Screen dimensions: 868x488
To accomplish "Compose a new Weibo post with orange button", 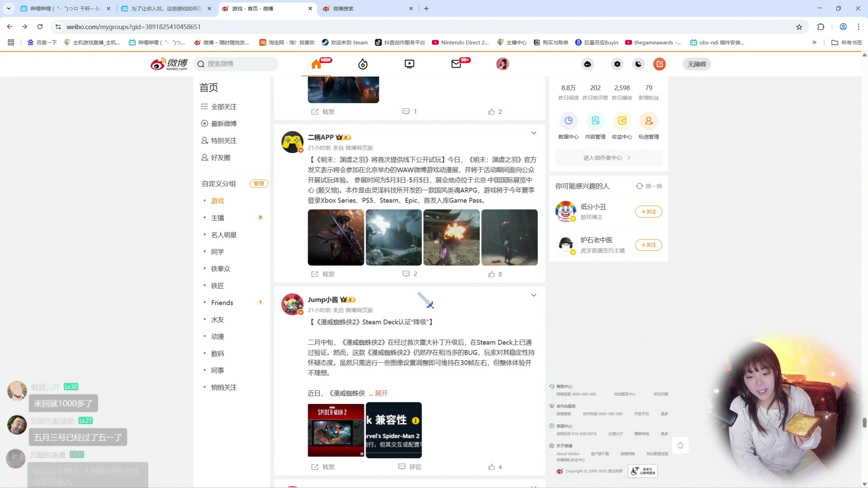I will (x=660, y=64).
